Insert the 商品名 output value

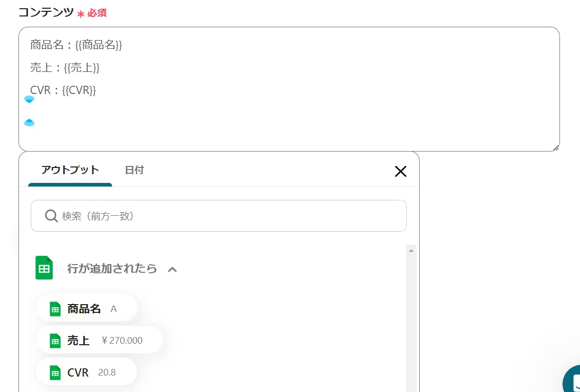tap(87, 309)
